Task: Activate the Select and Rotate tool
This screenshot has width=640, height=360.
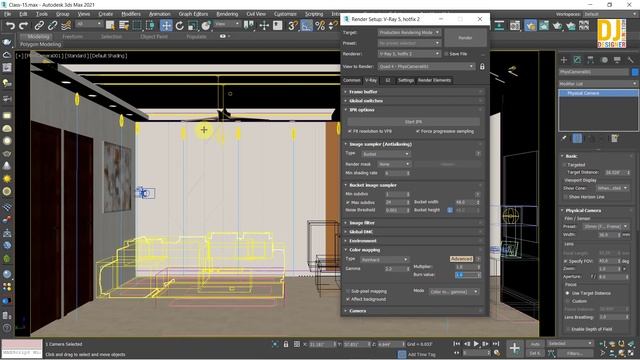Action: pyautogui.click(x=180, y=26)
